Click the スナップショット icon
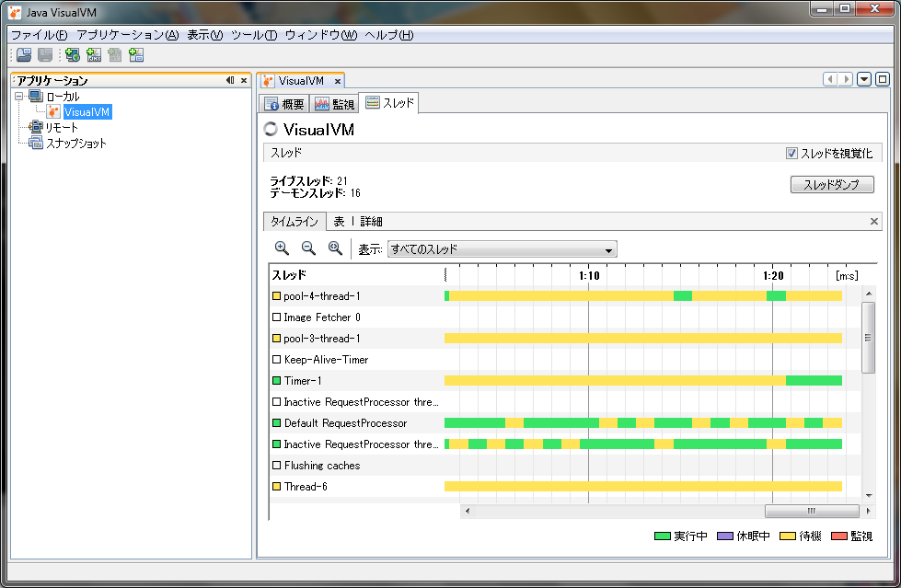The width and height of the screenshot is (901, 588). pos(36,143)
